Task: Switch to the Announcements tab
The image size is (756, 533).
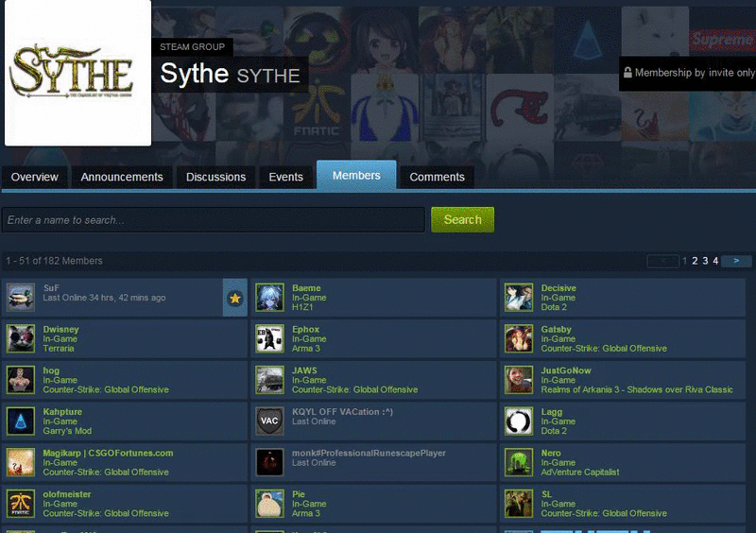Action: [x=122, y=177]
